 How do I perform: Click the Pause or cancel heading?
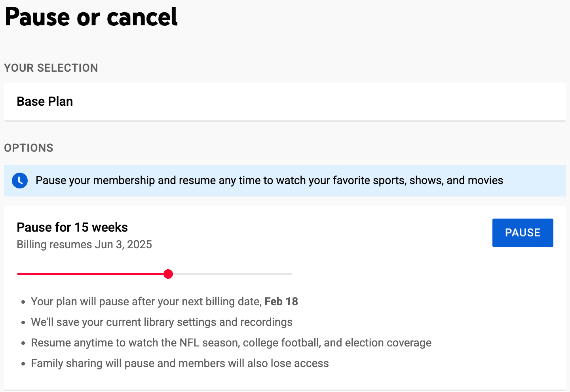point(91,17)
